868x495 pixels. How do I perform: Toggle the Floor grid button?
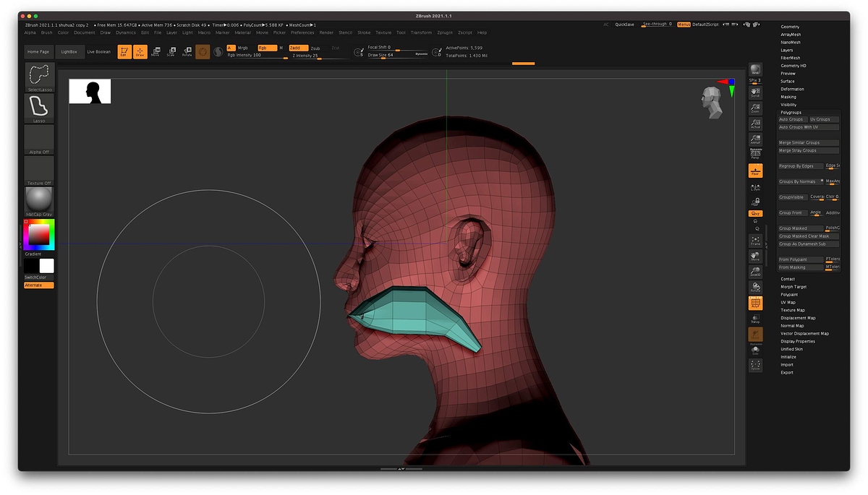tap(755, 171)
